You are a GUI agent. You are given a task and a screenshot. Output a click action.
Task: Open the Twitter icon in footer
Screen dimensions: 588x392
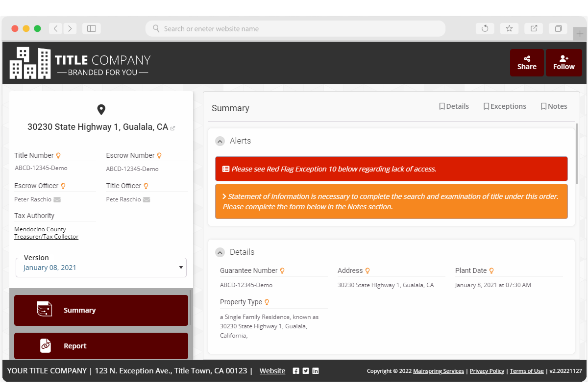coord(306,371)
